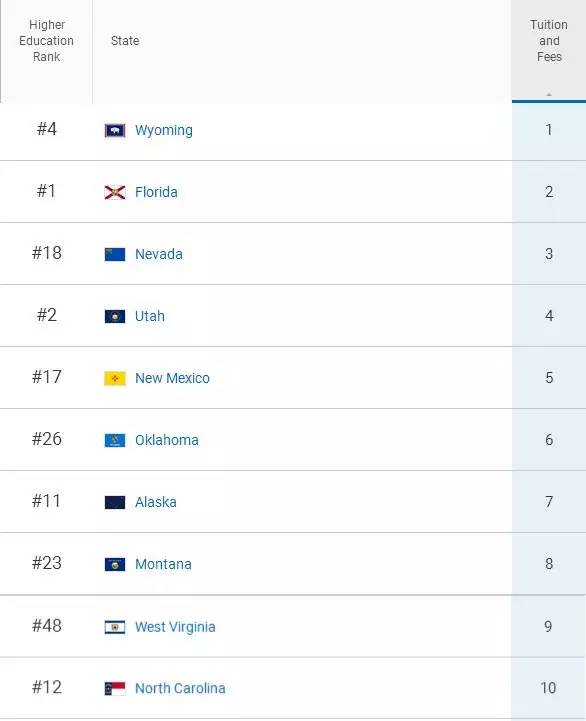Screen dimensions: 586x721
Task: Sort table by State column header
Action: tap(125, 41)
